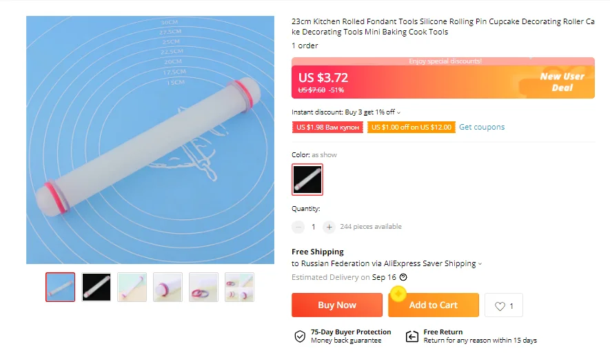Click the US $1.00 off coupon tag
The width and height of the screenshot is (610, 364).
tap(411, 128)
